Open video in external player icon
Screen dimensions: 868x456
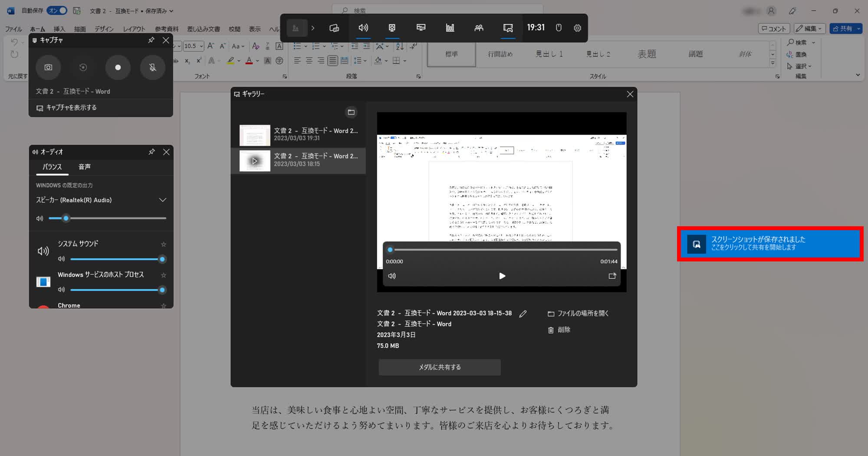coord(612,276)
